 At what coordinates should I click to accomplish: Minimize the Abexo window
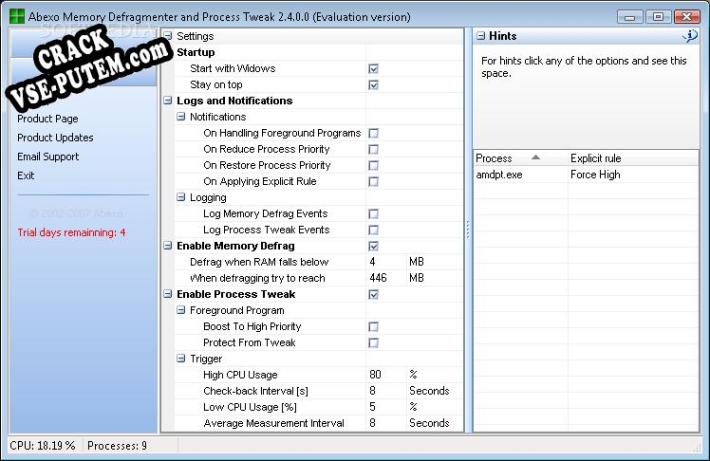[629, 17]
